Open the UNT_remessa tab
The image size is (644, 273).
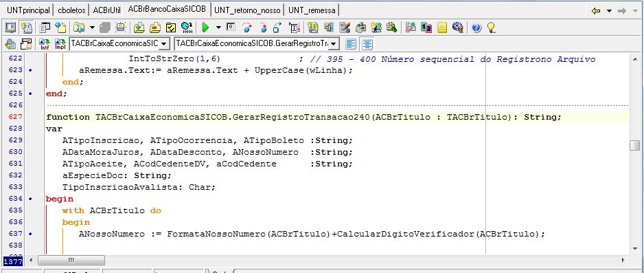(311, 11)
